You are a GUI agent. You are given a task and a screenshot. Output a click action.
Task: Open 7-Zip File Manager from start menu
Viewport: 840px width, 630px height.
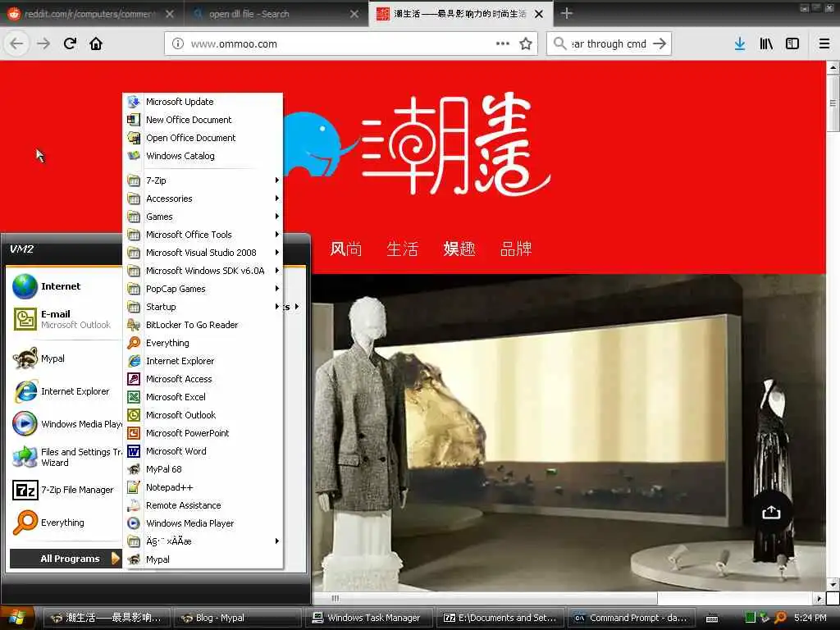66,490
